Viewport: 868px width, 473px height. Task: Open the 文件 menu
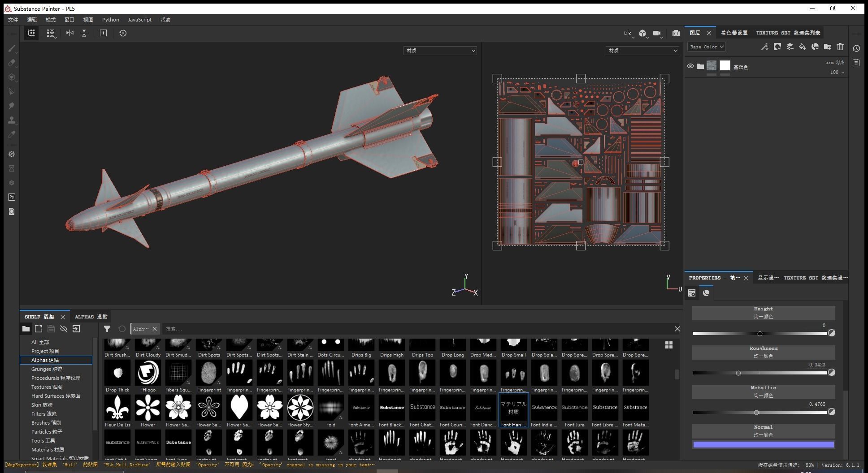pyautogui.click(x=13, y=20)
